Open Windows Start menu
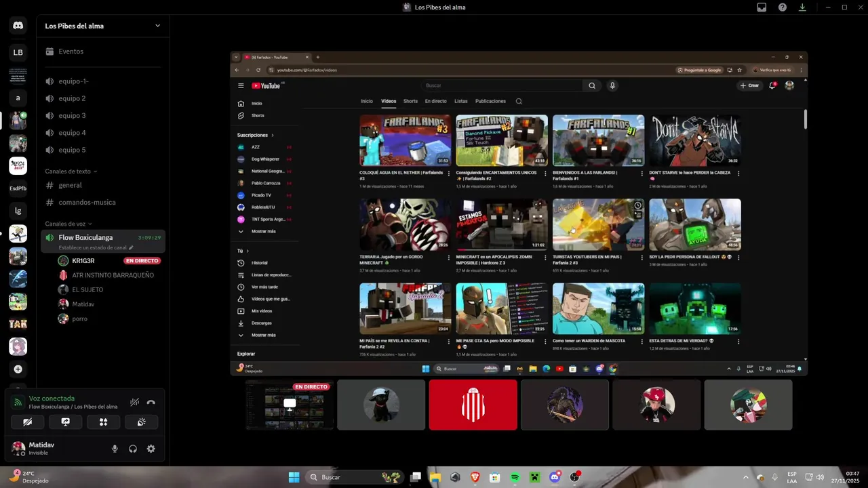This screenshot has height=488, width=868. pos(294,477)
